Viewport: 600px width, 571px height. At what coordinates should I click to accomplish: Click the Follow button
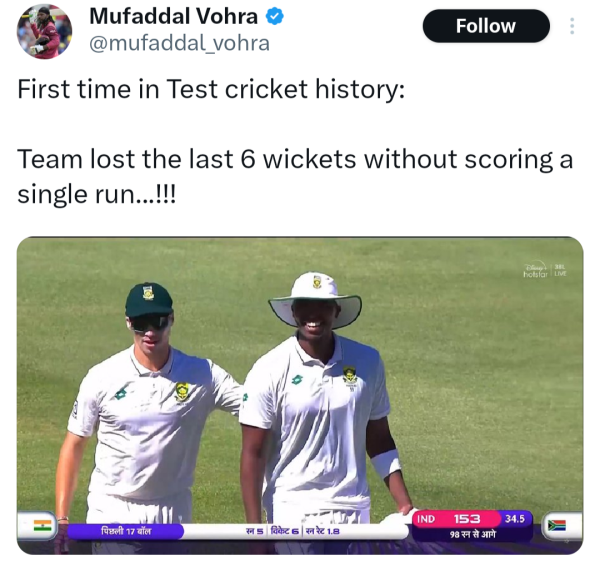(485, 26)
